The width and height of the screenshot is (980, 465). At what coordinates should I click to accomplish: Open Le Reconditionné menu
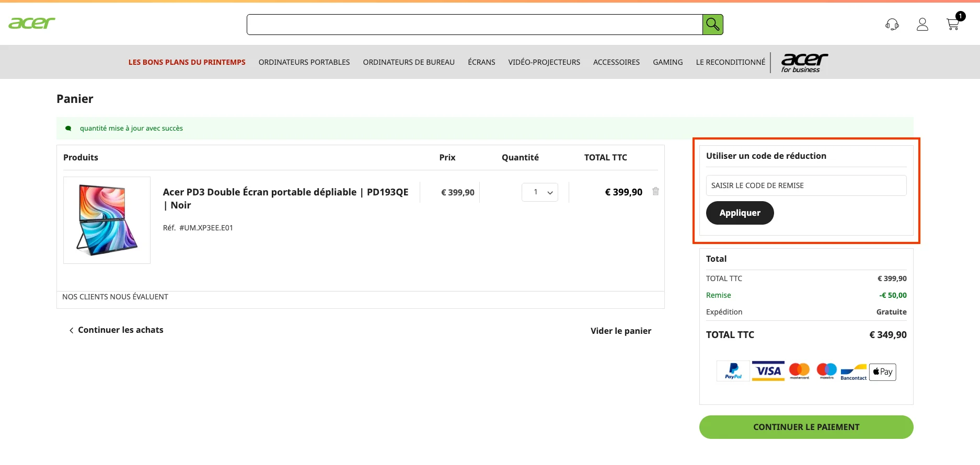[730, 62]
